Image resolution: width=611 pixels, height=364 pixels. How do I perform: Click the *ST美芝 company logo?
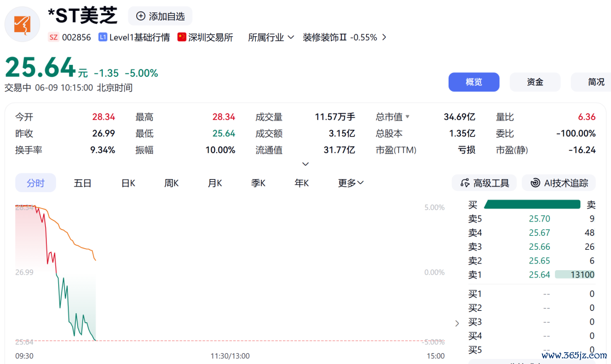[22, 24]
